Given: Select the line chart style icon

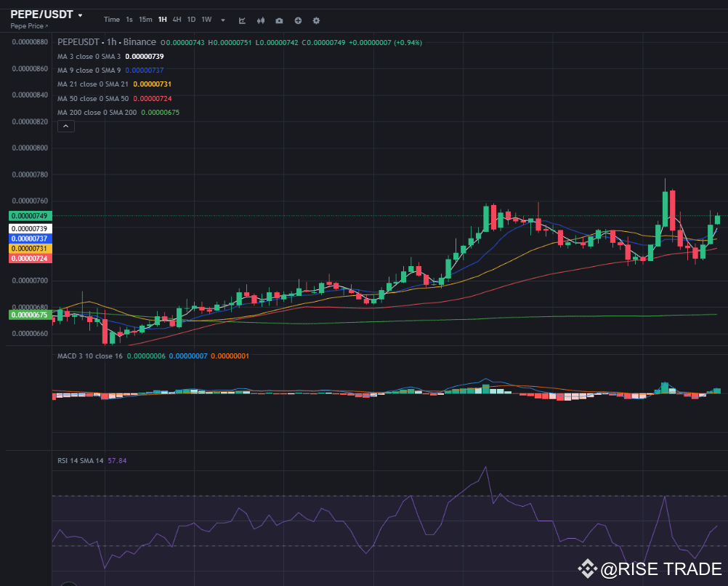Looking at the screenshot, I should pos(242,20).
